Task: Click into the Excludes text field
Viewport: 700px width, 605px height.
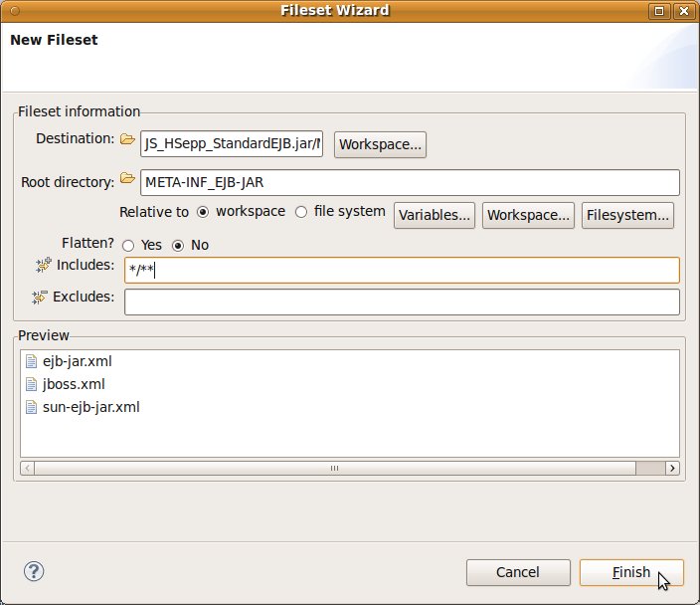Action: [402, 302]
